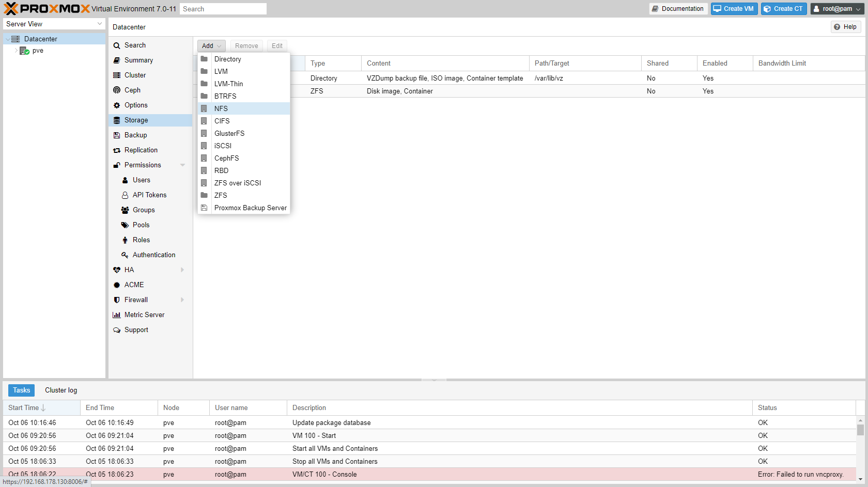Sort by Start Time column header

(x=41, y=408)
